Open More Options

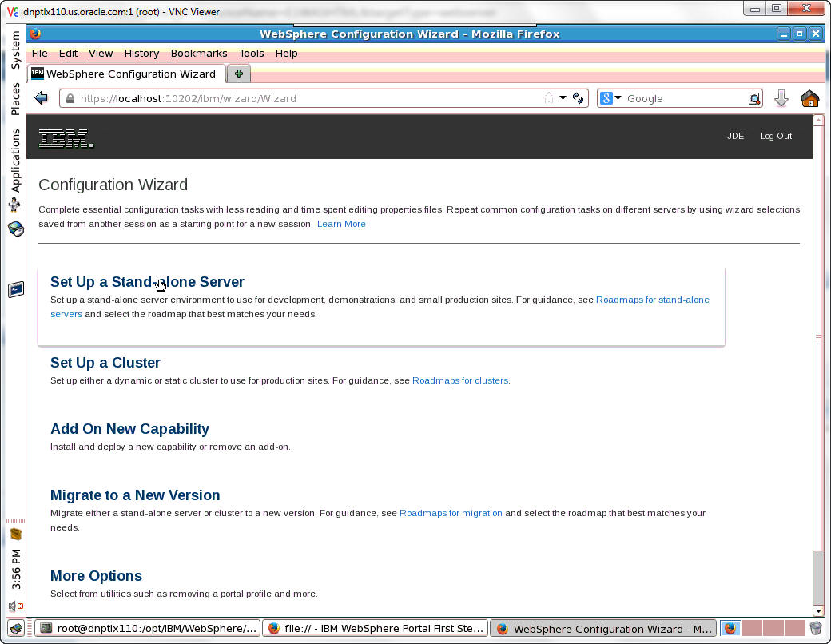coord(96,575)
